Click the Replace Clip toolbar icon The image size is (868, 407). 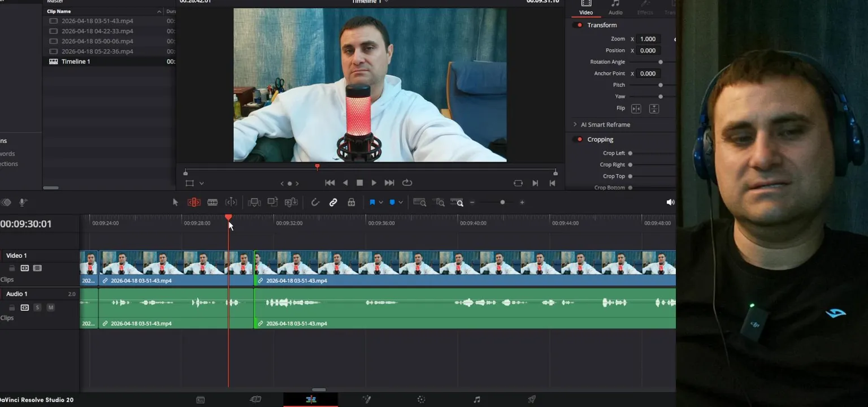(x=291, y=202)
